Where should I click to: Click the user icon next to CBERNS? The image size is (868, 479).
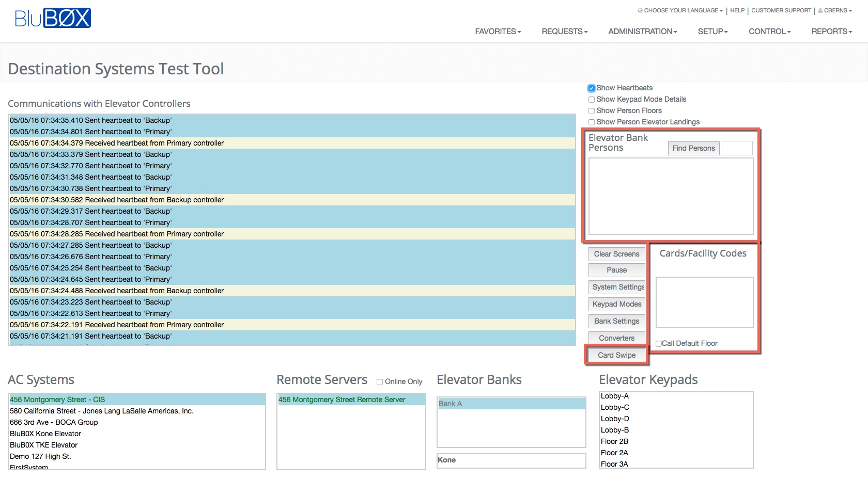point(820,10)
